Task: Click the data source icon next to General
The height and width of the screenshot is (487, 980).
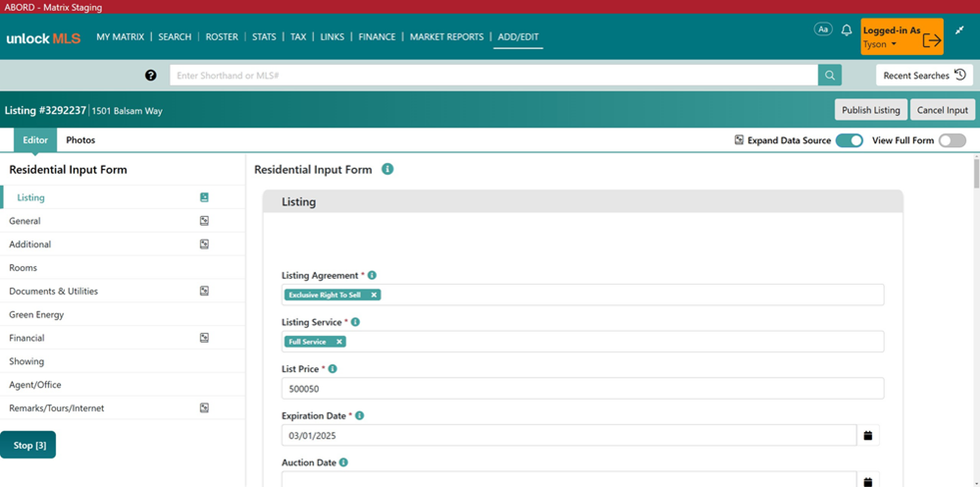Action: pos(204,221)
